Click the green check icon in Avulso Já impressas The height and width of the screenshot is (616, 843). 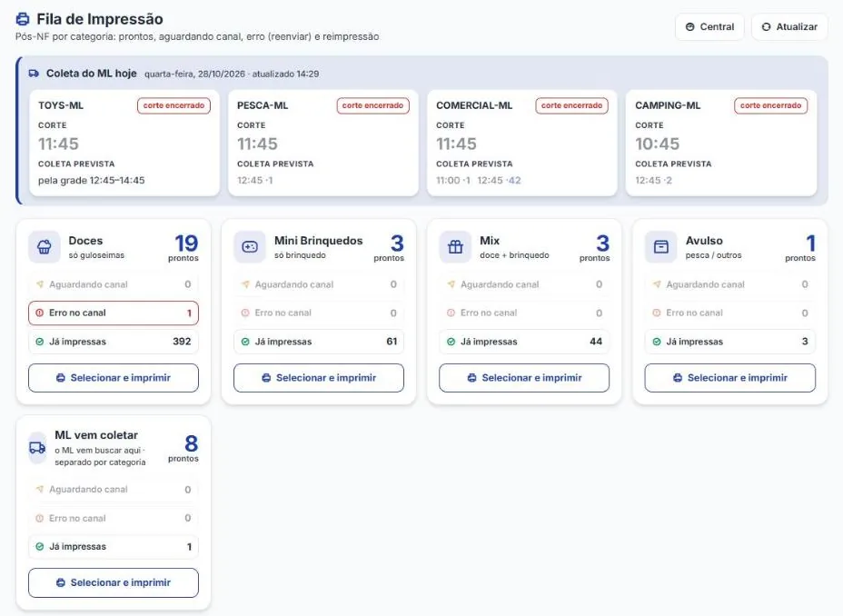pyautogui.click(x=657, y=342)
